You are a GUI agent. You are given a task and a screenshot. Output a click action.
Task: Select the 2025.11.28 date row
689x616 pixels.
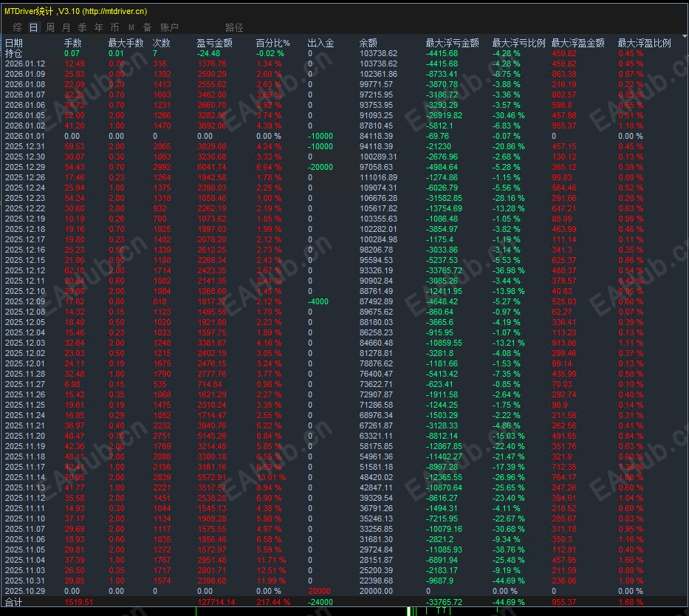click(25, 374)
